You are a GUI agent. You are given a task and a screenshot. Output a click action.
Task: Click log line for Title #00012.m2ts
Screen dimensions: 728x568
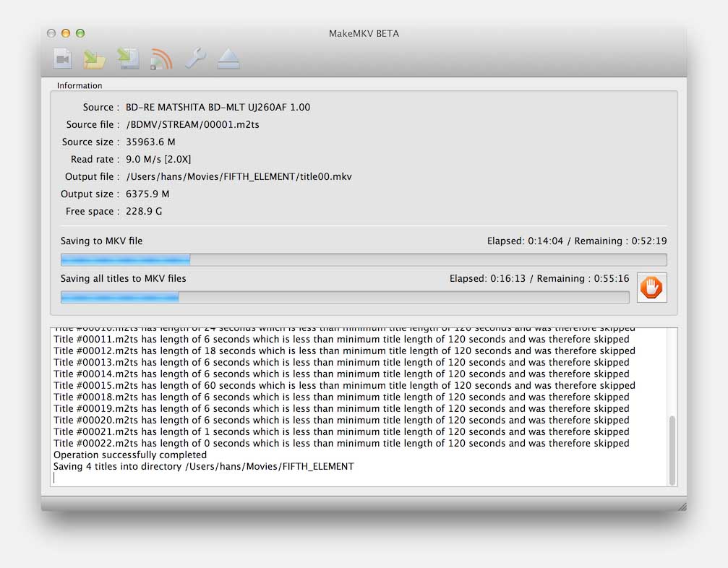pyautogui.click(x=345, y=350)
